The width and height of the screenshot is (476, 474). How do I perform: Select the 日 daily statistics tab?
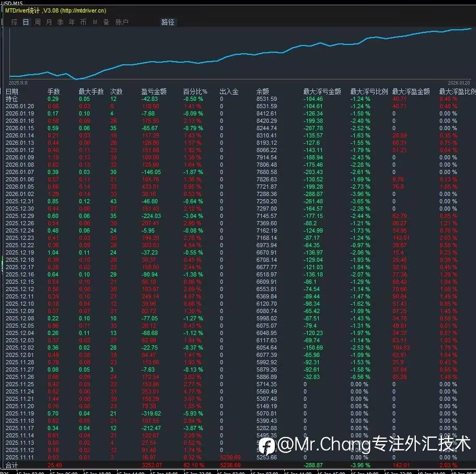pyautogui.click(x=26, y=22)
